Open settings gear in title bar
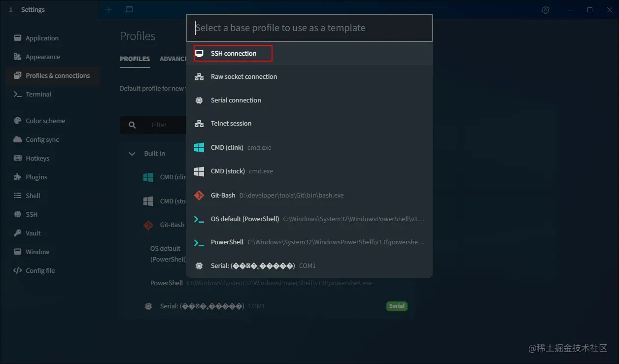619x364 pixels. click(546, 10)
